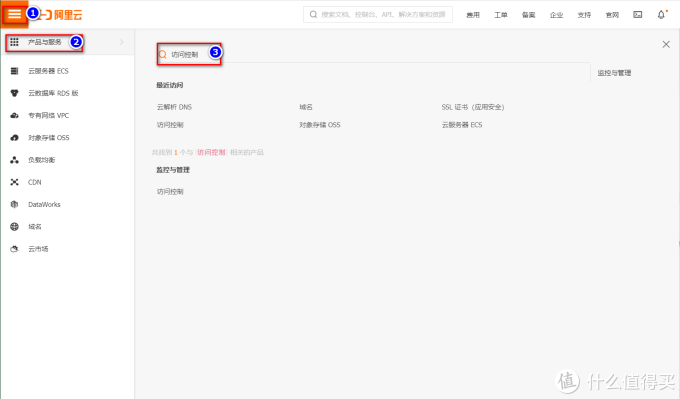This screenshot has width=680, height=399.
Task: Open the 工单 menu in top bar
Action: (500, 15)
